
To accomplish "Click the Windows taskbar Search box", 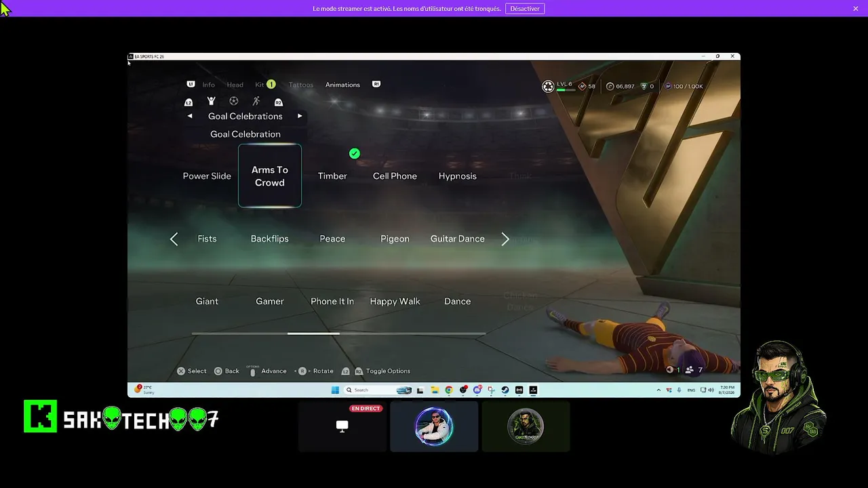I will coord(378,390).
